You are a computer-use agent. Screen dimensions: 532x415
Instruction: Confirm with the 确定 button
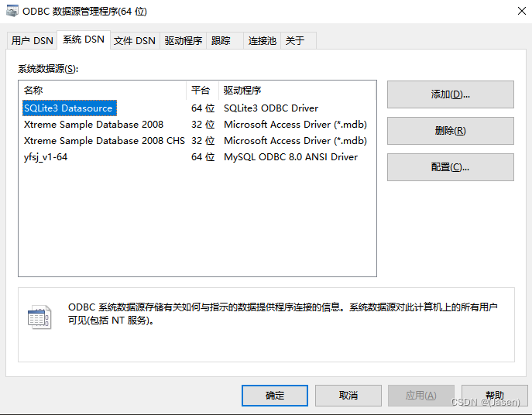coord(275,396)
